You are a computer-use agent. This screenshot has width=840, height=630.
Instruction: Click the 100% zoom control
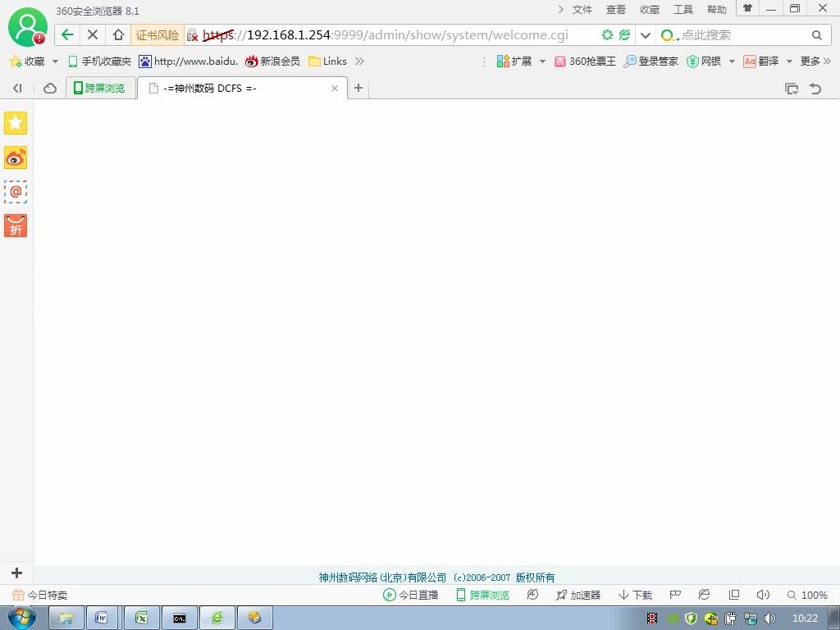coord(808,595)
